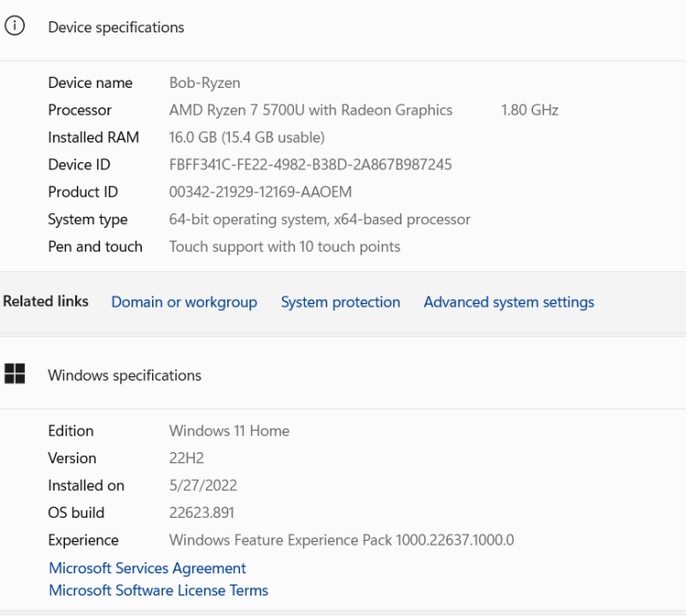Click the Pen and touch label
This screenshot has width=686, height=616.
click(95, 246)
